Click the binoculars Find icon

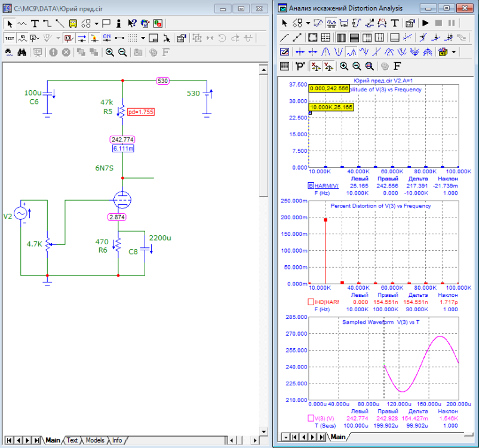click(x=22, y=52)
